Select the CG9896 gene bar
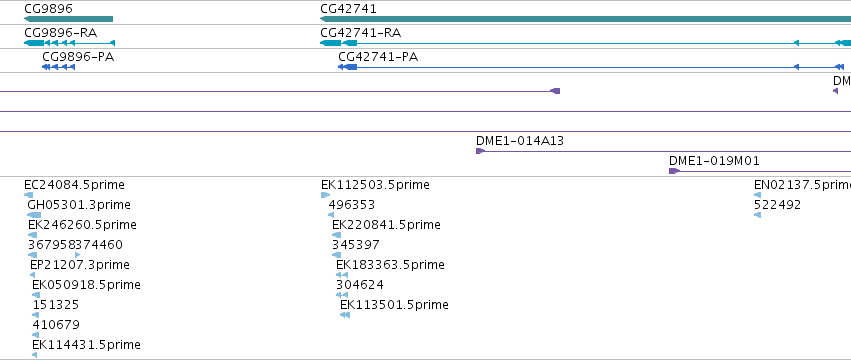Image resolution: width=851 pixels, height=360 pixels. tap(68, 19)
